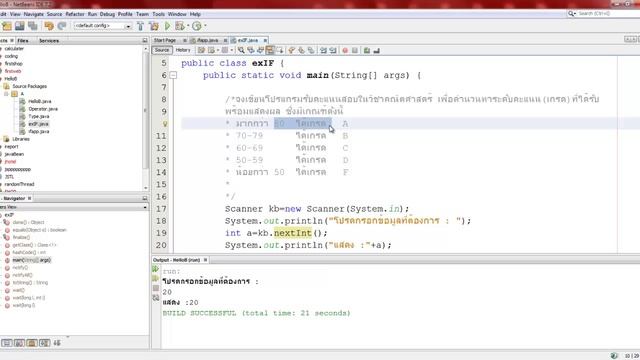Undo the last action with toolbar arrow
Screen dimensions: 640x360
[x=49, y=26]
